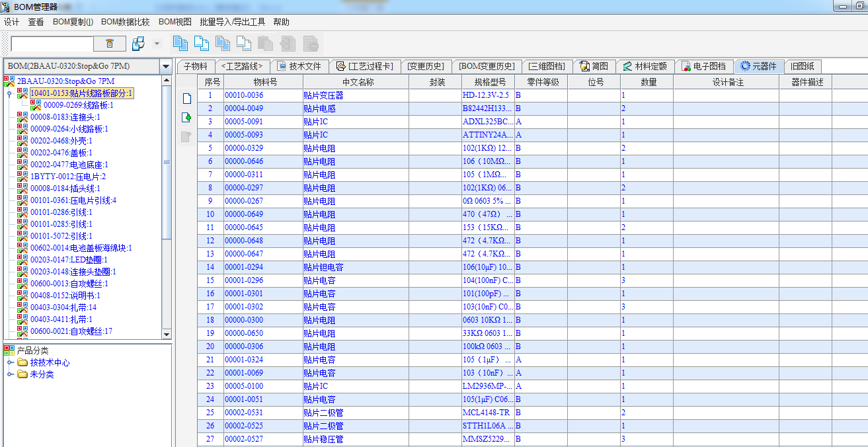The width and height of the screenshot is (868, 447).
Task: Click in the toolbar search input field
Action: point(52,44)
